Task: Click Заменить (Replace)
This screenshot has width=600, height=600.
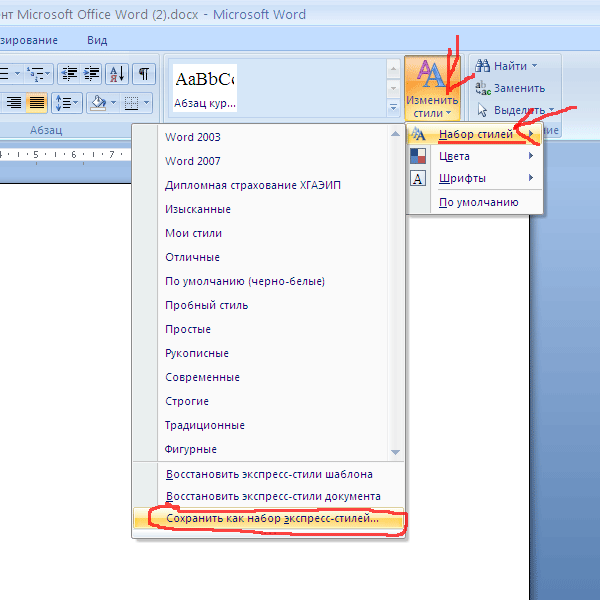Action: click(510, 88)
